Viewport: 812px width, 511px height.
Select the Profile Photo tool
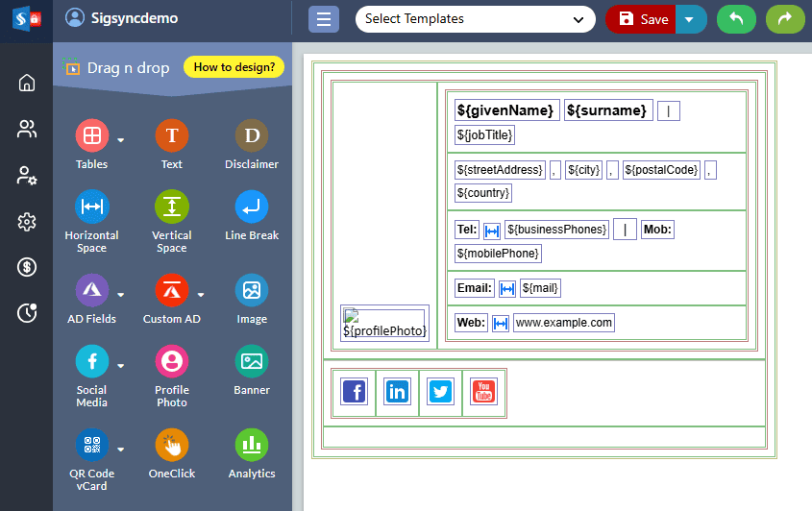tap(171, 361)
